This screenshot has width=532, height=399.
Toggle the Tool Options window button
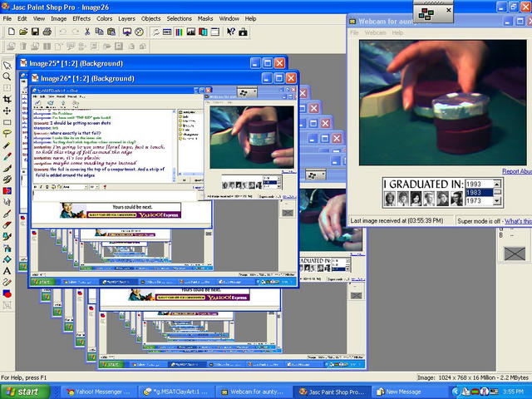click(167, 32)
